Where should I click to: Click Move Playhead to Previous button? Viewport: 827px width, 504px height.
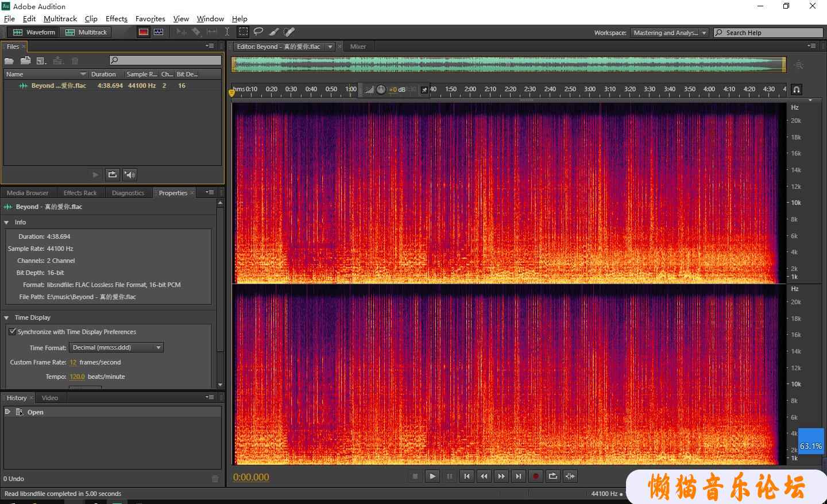pos(467,476)
